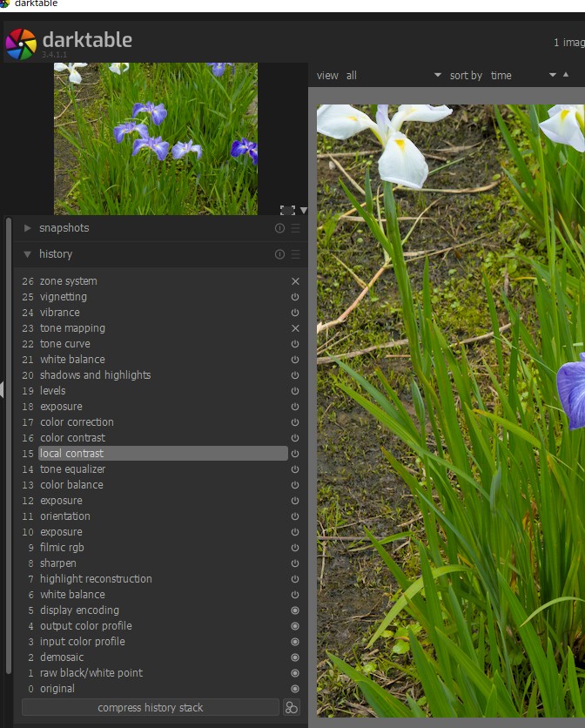Toggle the color correction power icon
Screen dimensions: 585x728
tap(295, 422)
